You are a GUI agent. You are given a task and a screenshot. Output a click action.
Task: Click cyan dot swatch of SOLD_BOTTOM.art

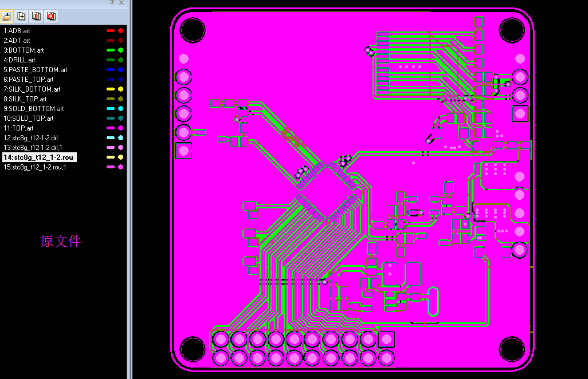point(121,109)
